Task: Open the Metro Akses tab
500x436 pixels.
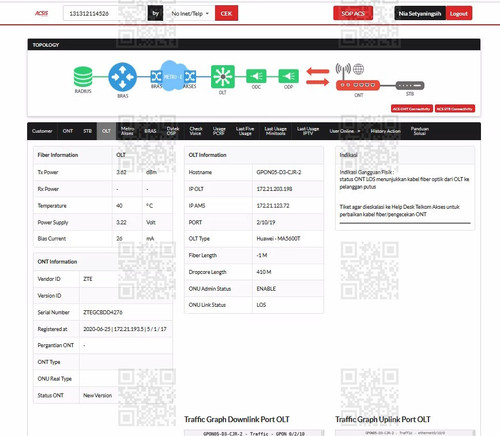Action: pyautogui.click(x=127, y=131)
